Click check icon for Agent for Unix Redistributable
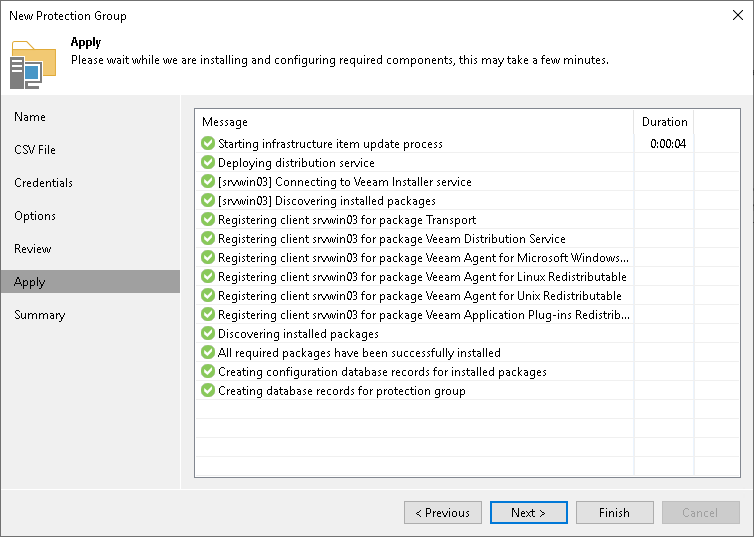 208,295
